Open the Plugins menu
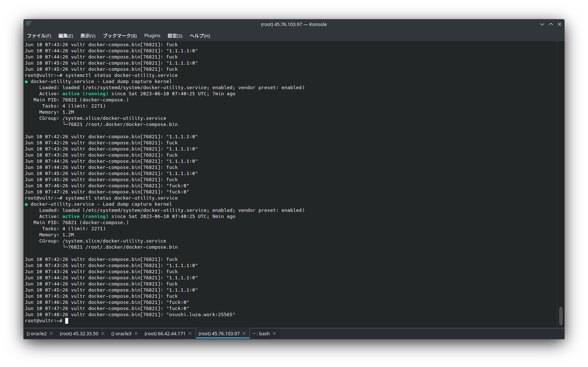The image size is (588, 367). coord(152,36)
